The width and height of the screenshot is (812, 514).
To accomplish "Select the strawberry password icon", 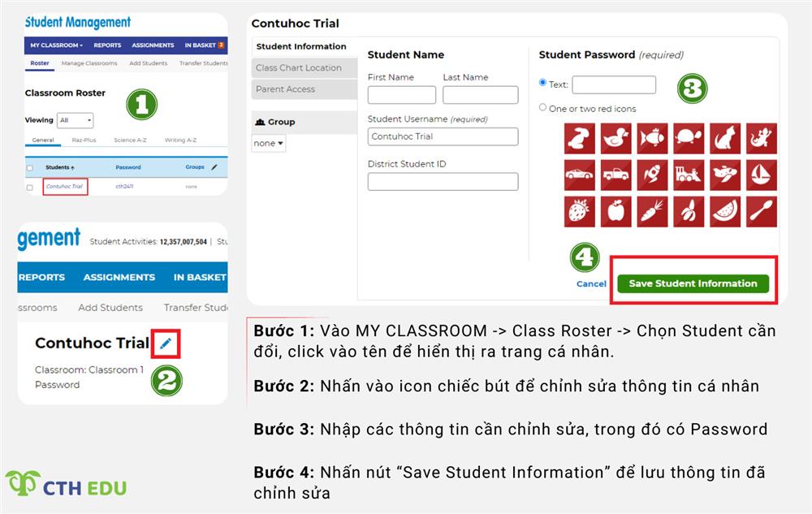I will coord(578,211).
